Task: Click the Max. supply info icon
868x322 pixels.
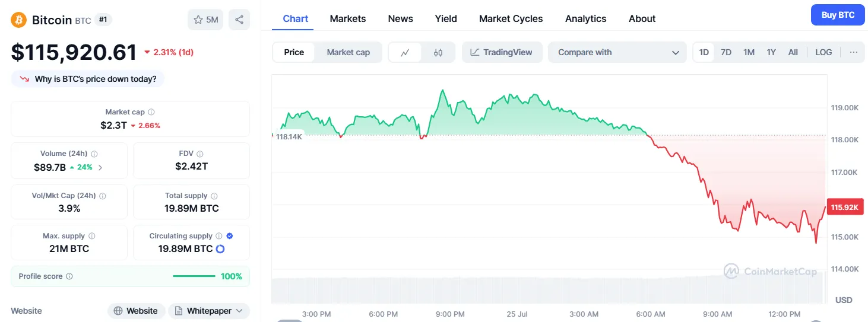Action: coord(91,236)
